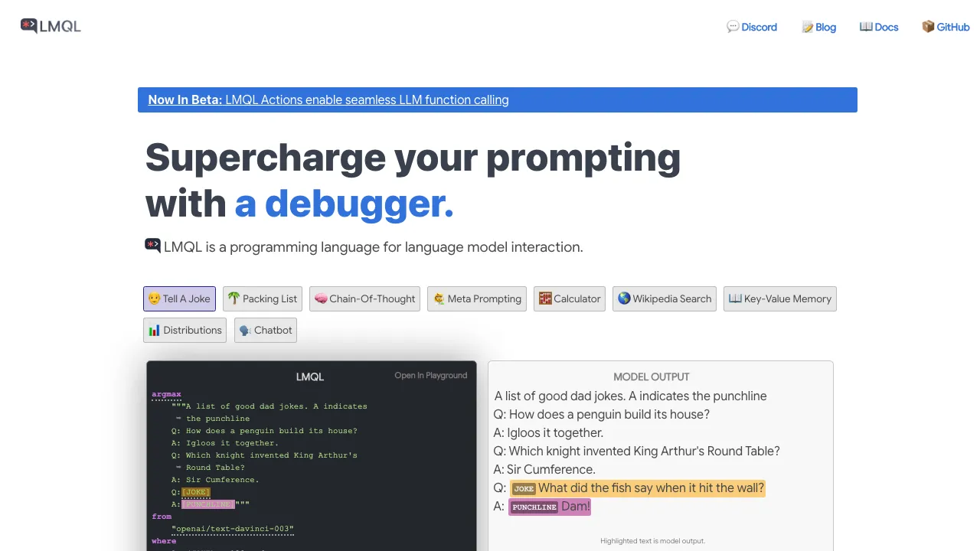The width and height of the screenshot is (980, 551).
Task: Click the GitHub package box icon
Action: [928, 27]
